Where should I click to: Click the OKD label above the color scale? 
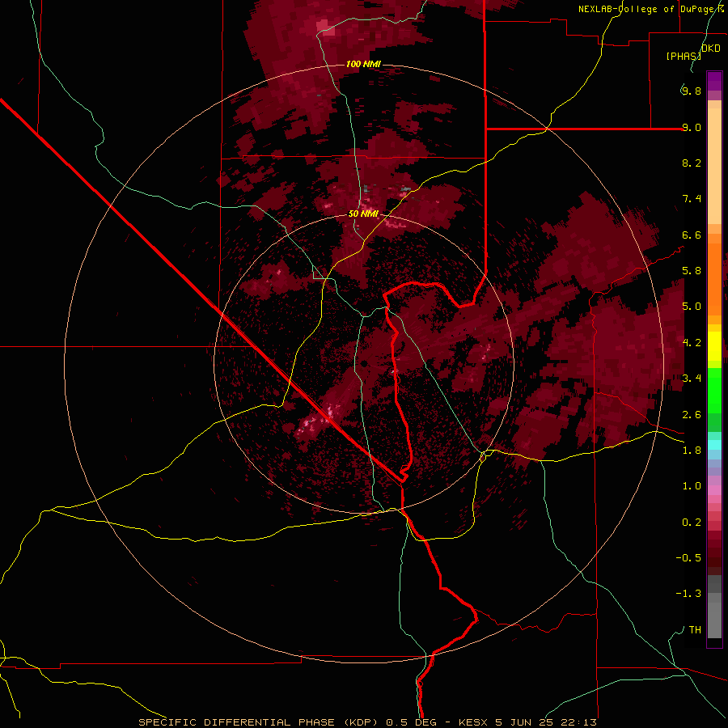tap(711, 49)
